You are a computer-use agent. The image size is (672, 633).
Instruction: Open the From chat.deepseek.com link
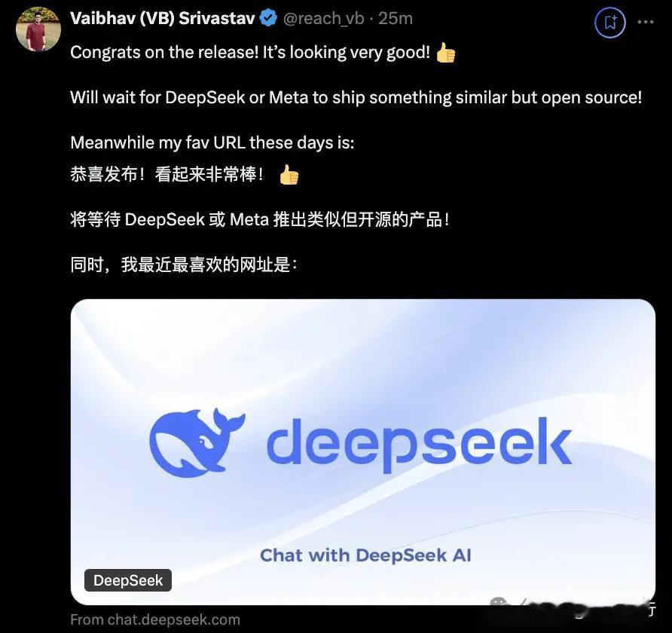(x=155, y=619)
